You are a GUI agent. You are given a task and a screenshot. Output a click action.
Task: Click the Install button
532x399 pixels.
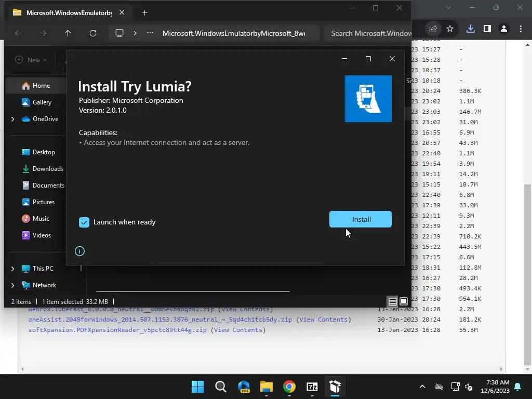361,219
